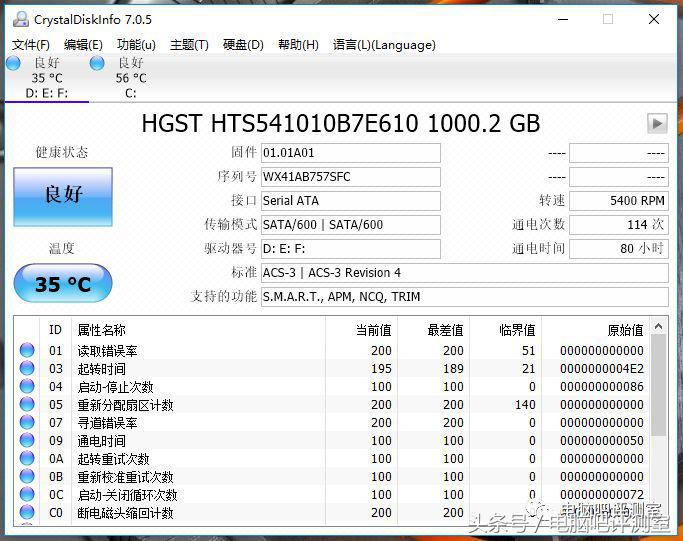Click the health orb above D: E: F: disk
The image size is (683, 541).
(x=13, y=63)
